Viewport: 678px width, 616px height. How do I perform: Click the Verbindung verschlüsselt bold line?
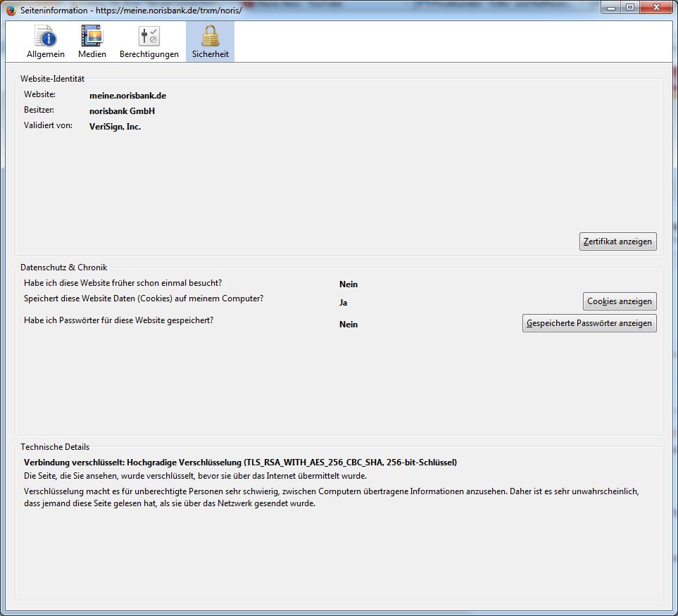[x=240, y=463]
